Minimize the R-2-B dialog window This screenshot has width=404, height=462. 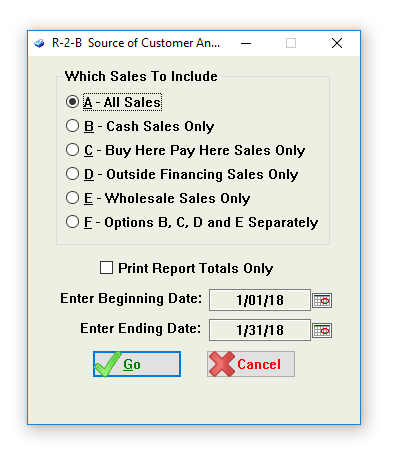point(246,43)
